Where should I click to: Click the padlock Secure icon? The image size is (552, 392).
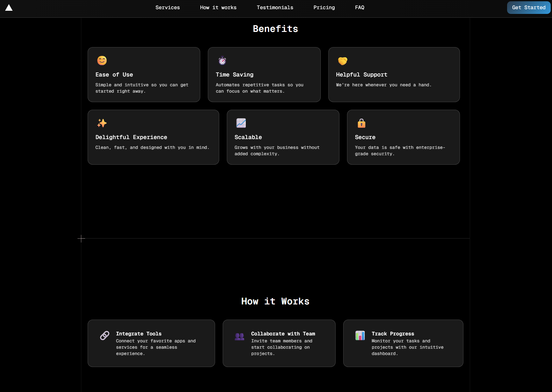[361, 123]
